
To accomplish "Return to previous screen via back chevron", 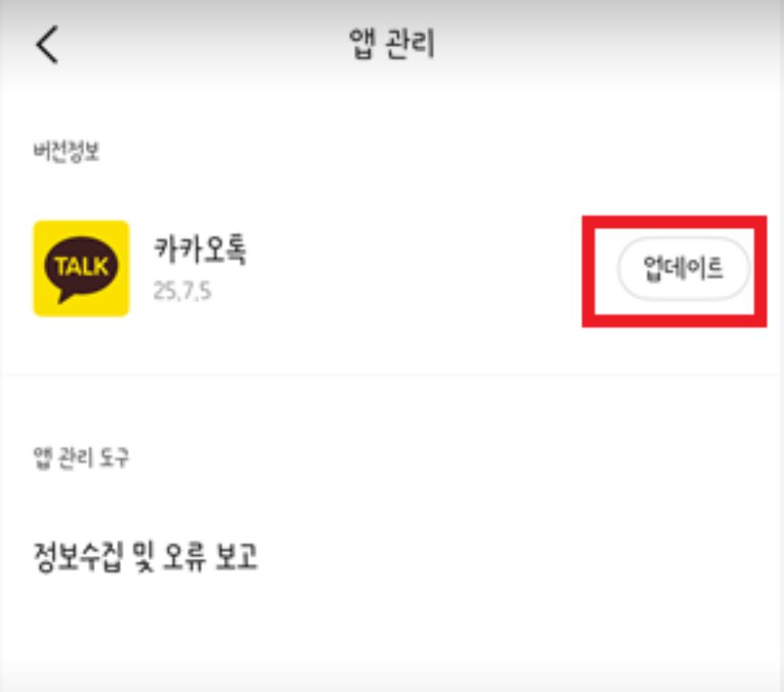I will click(47, 44).
